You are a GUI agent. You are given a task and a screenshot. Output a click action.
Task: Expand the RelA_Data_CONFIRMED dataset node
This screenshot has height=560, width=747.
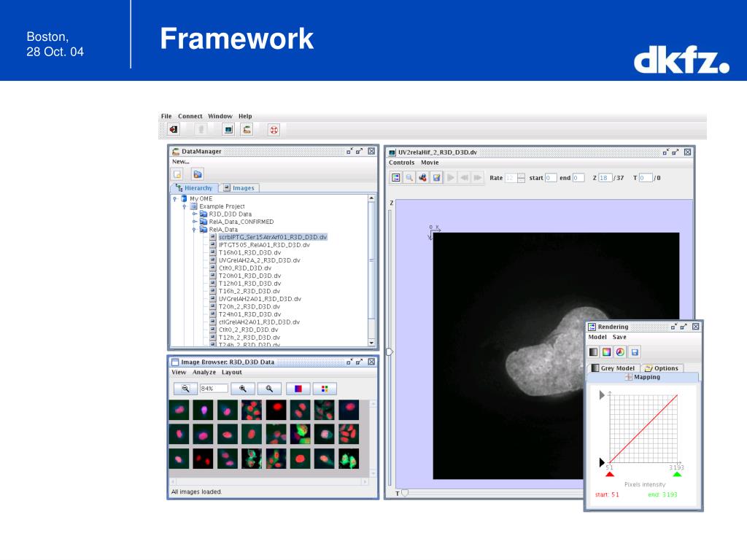click(194, 222)
